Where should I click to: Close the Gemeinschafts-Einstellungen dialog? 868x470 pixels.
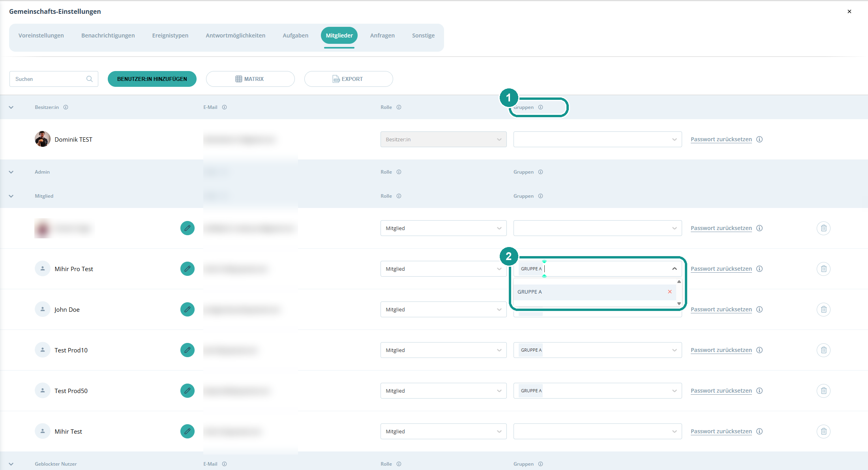point(849,11)
